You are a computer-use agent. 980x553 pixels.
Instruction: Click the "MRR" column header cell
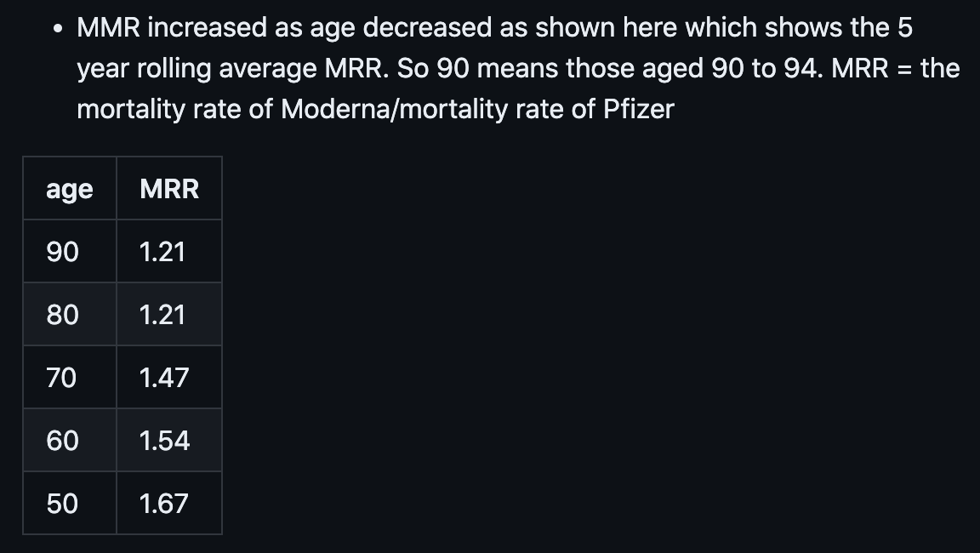click(x=169, y=189)
